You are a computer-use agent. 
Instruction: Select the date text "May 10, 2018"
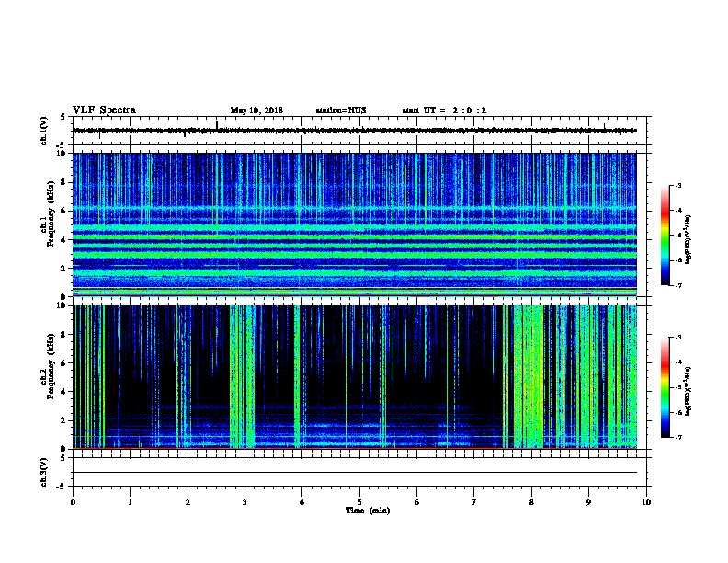(256, 110)
